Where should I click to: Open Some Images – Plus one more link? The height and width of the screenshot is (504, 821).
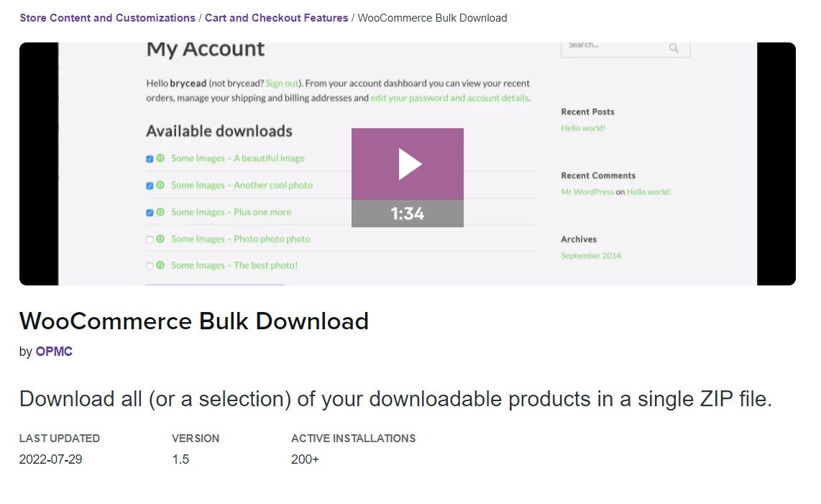coord(231,212)
